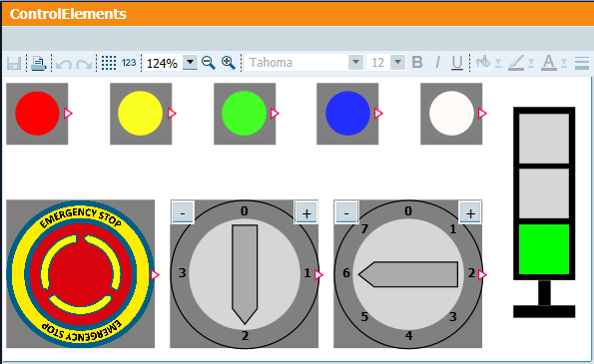Click plus button on 8-position rotary switch
Screen dimensions: 594x364
pyautogui.click(x=470, y=213)
